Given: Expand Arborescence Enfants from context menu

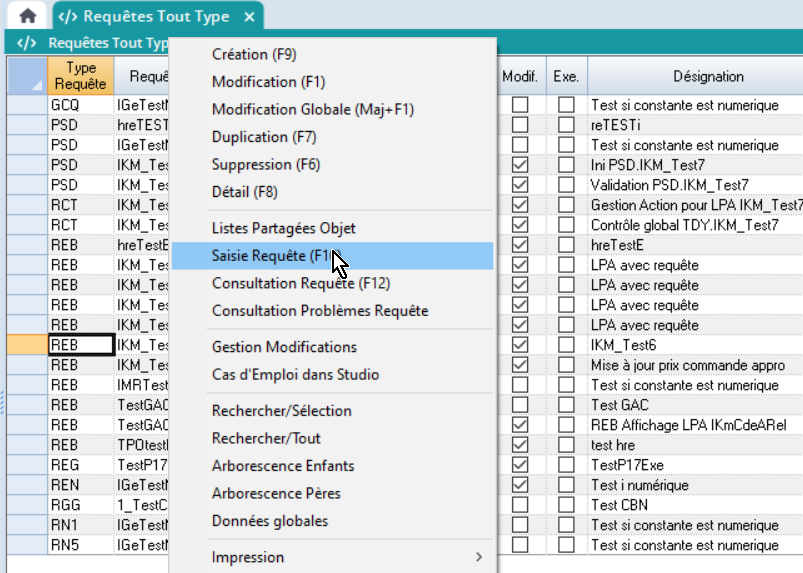Looking at the screenshot, I should pos(283,465).
